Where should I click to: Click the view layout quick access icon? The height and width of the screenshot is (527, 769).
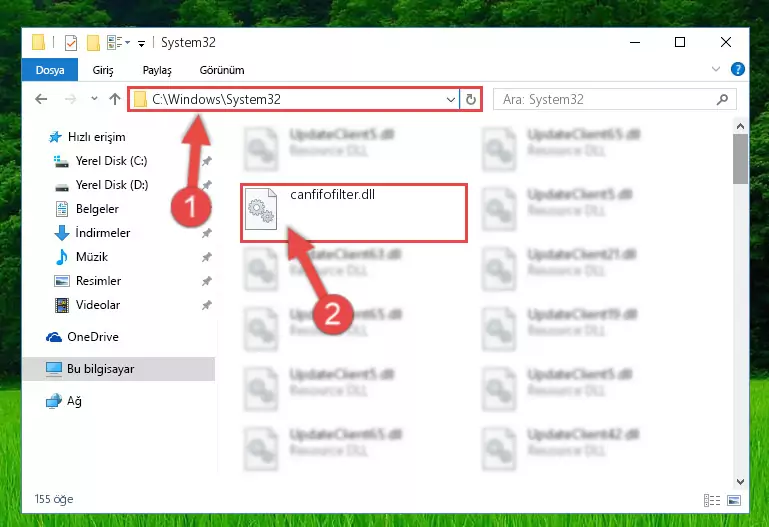pos(114,43)
